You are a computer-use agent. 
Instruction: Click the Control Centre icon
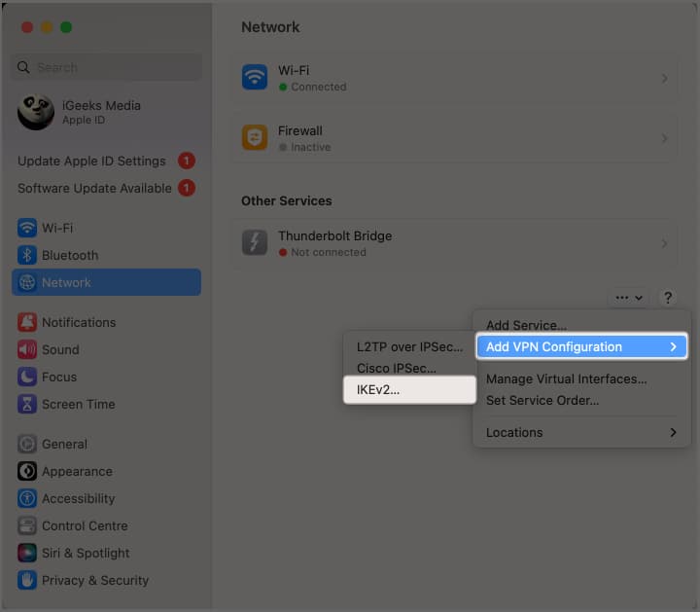pos(27,525)
